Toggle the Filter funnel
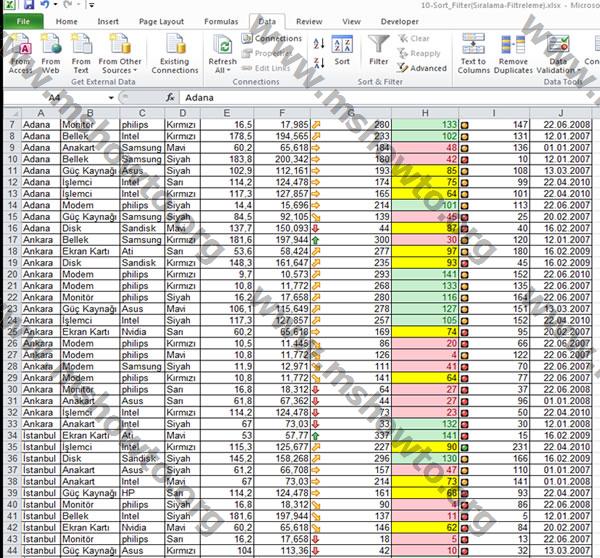This screenshot has height=558, width=600. (x=378, y=51)
